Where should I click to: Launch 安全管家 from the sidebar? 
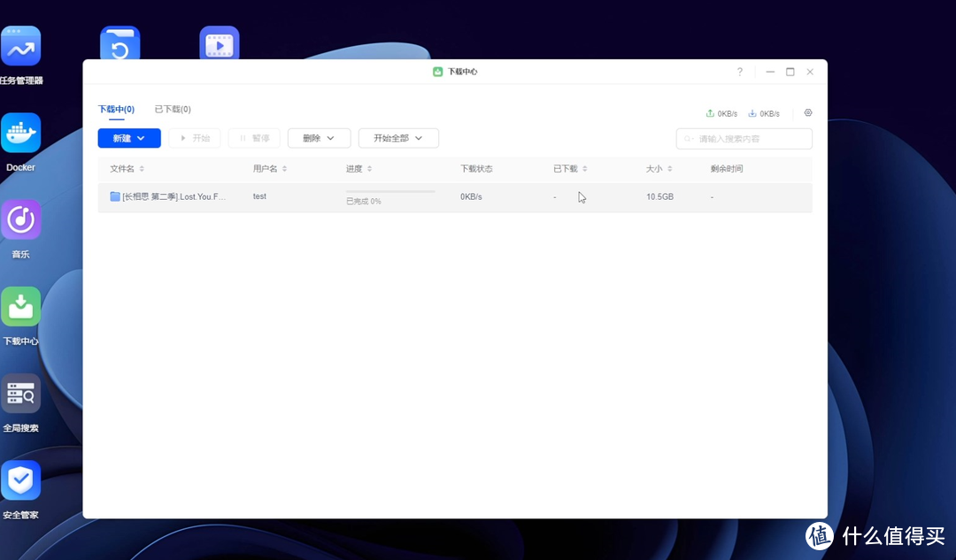20,479
